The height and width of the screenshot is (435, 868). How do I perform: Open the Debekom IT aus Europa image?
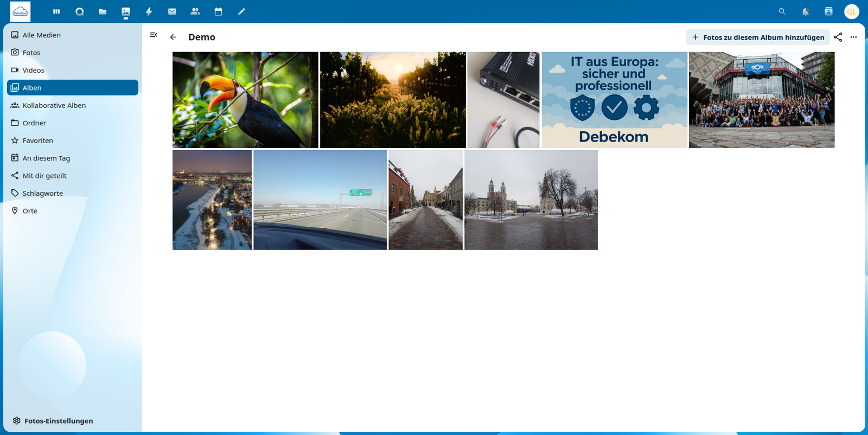pyautogui.click(x=614, y=100)
